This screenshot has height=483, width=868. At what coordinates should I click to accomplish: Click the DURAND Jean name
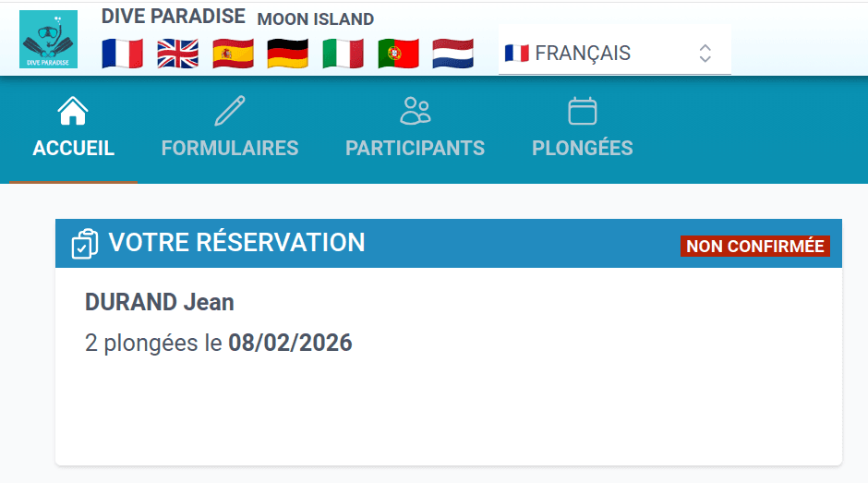click(160, 302)
